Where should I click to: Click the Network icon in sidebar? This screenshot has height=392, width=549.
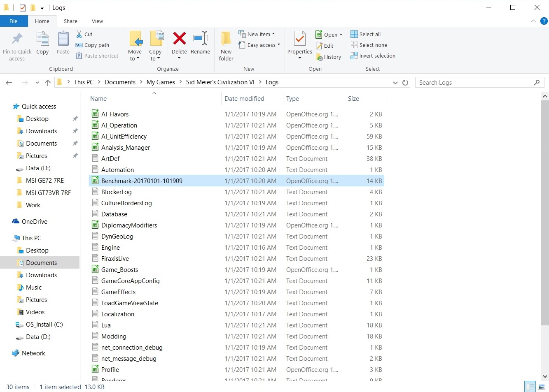16,353
